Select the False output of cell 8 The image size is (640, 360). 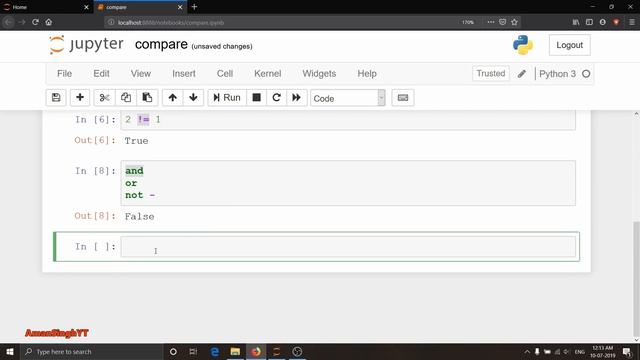[x=140, y=216]
